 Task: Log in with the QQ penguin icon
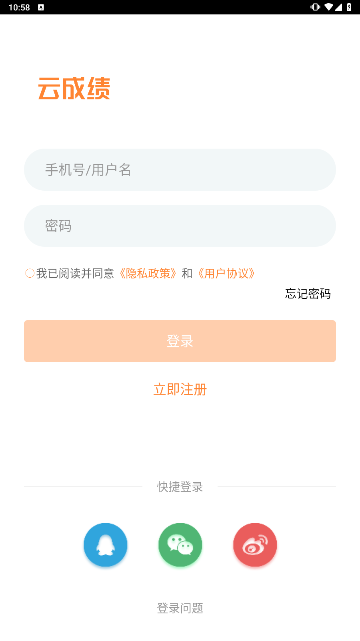(x=105, y=545)
